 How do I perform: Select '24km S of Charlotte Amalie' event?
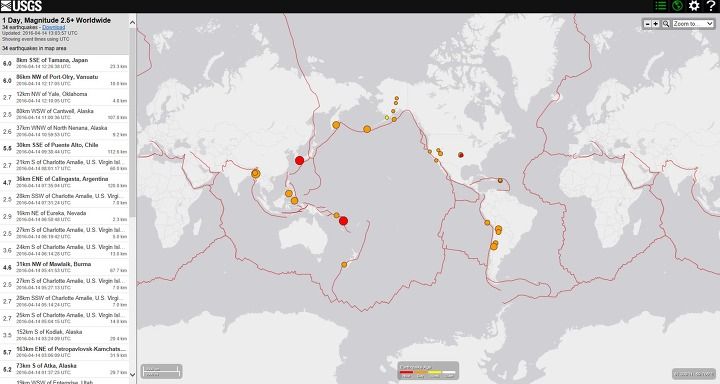65,250
